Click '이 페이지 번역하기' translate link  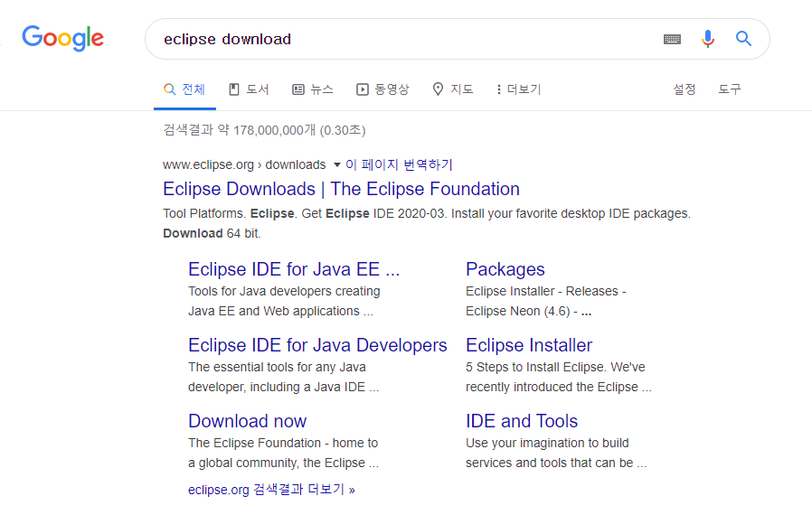coord(399,164)
